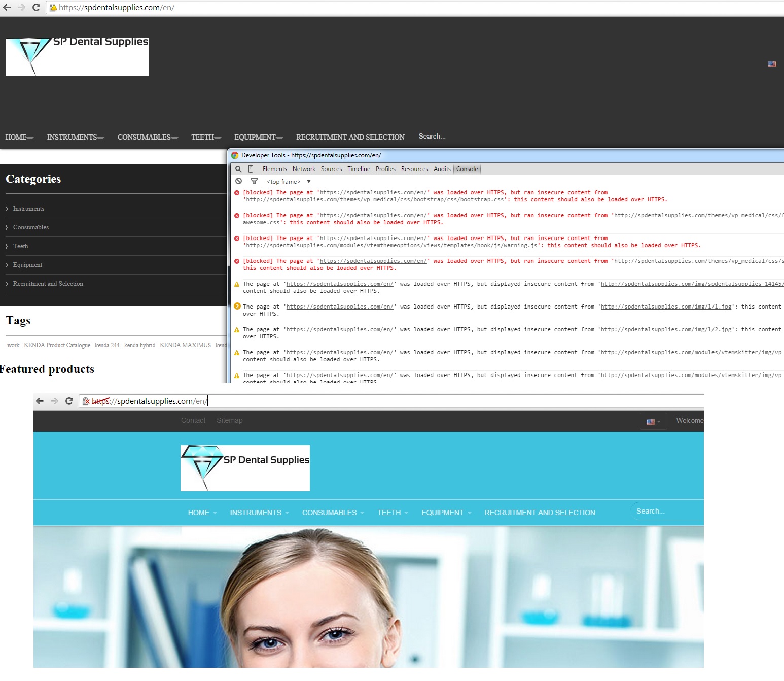This screenshot has width=784, height=681.
Task: Click the KENDA MAXIMUS tag
Action: coord(185,345)
